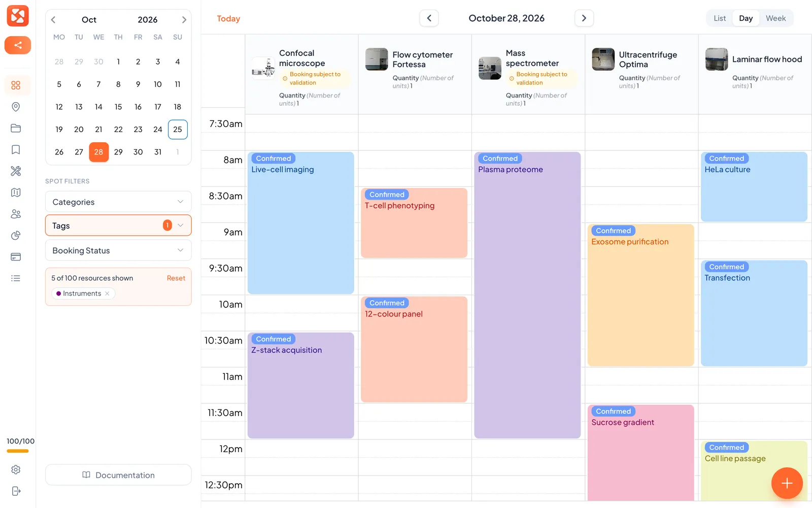Screen dimensions: 812x508
Task: Click the logout icon at sidebar bottom
Action: coord(16,491)
